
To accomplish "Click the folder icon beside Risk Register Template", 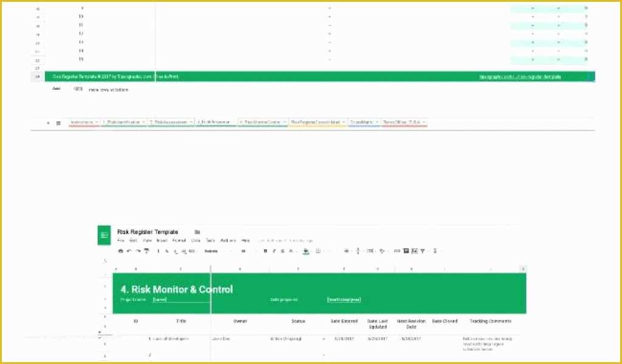I will tap(197, 232).
